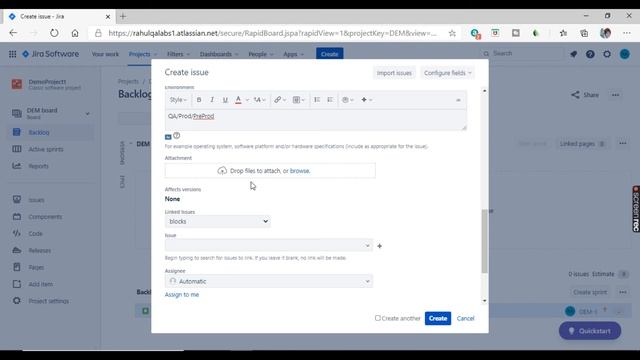Viewport: 640px width, 360px height.
Task: Browse for files to attach
Action: pyautogui.click(x=300, y=171)
